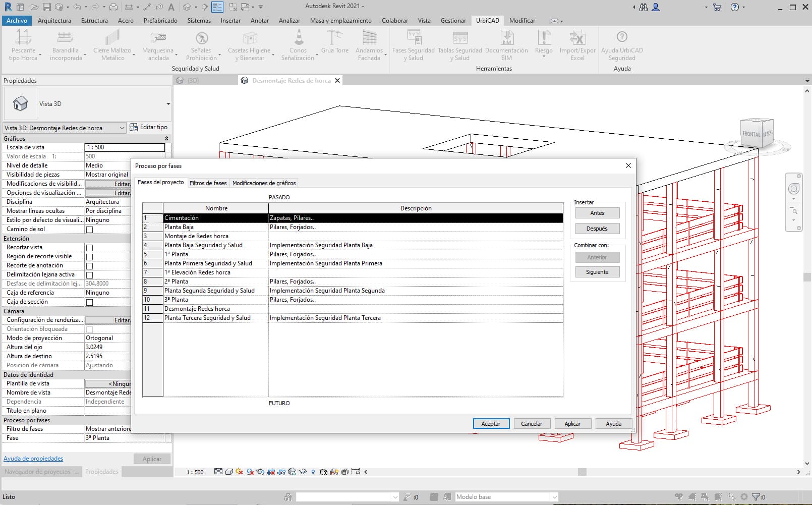Switch to the Filtros de fases tab
The image size is (812, 505).
point(208,183)
